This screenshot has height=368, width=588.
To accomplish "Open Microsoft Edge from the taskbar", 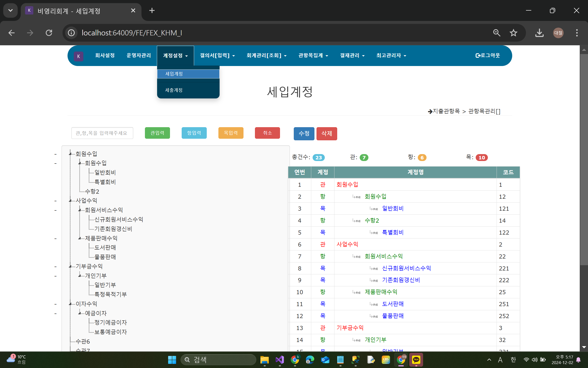I will click(310, 360).
